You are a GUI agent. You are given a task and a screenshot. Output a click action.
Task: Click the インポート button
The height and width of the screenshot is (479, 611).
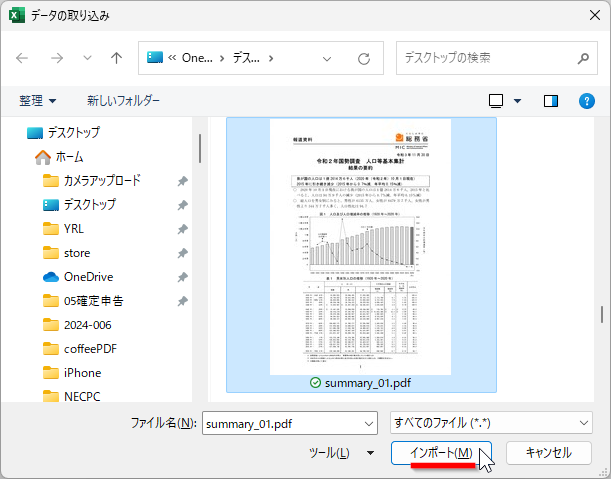[x=441, y=453]
